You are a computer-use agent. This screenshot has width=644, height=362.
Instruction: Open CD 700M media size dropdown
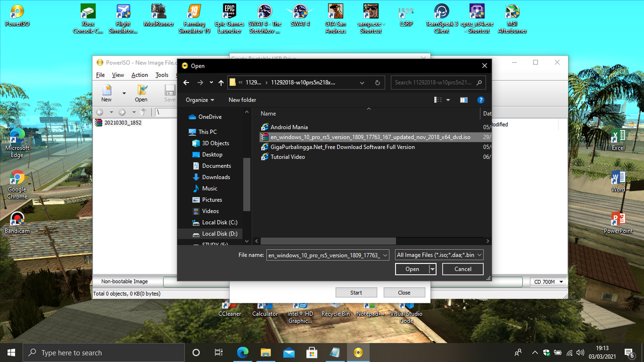(548, 282)
